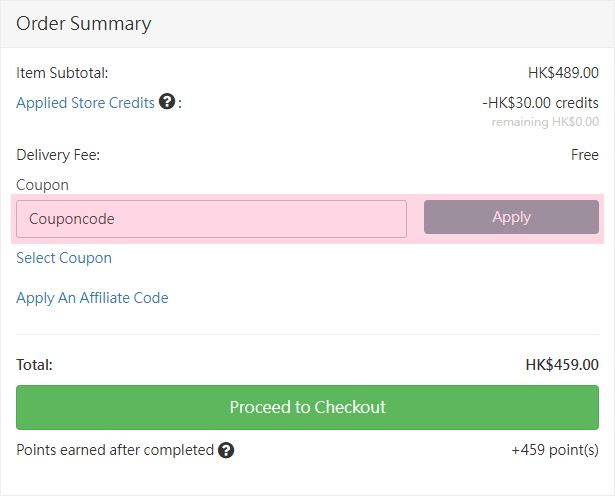Click the Total label
Screen dimensions: 615x496
[34, 365]
